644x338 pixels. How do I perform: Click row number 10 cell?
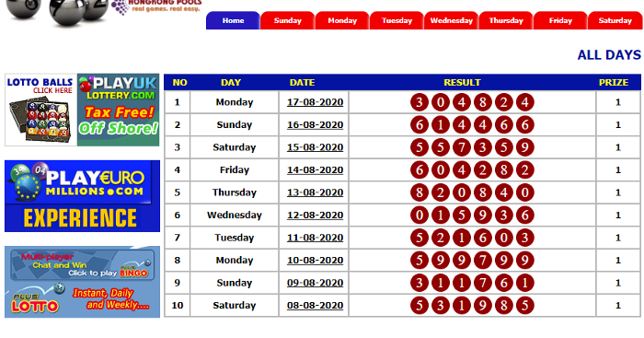[178, 306]
